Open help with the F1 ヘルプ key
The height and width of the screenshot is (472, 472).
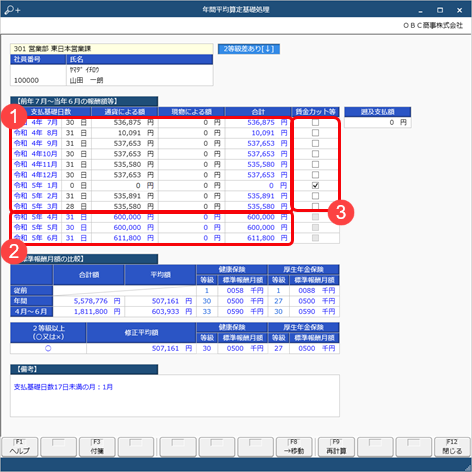click(x=20, y=447)
